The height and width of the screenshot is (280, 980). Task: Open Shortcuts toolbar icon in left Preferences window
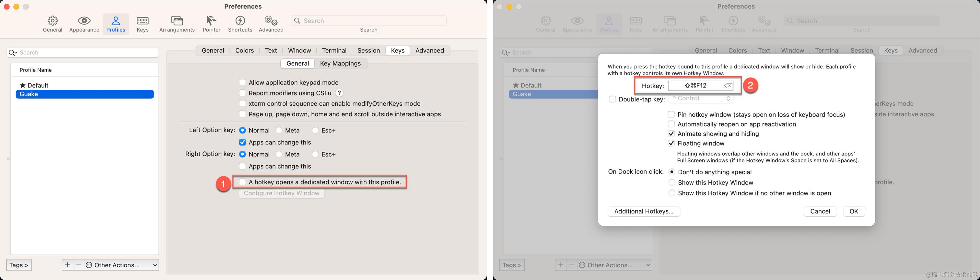tap(240, 24)
